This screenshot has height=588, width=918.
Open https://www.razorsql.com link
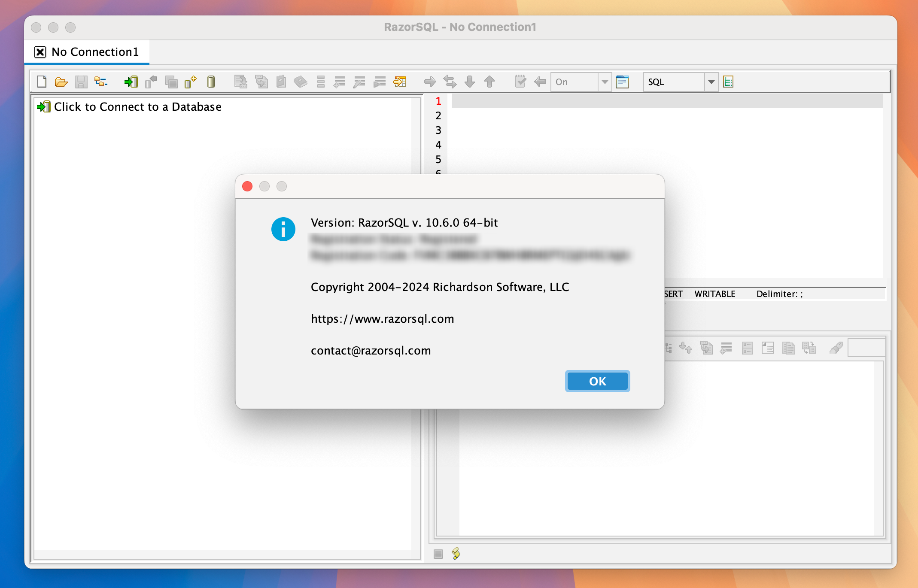tap(383, 318)
